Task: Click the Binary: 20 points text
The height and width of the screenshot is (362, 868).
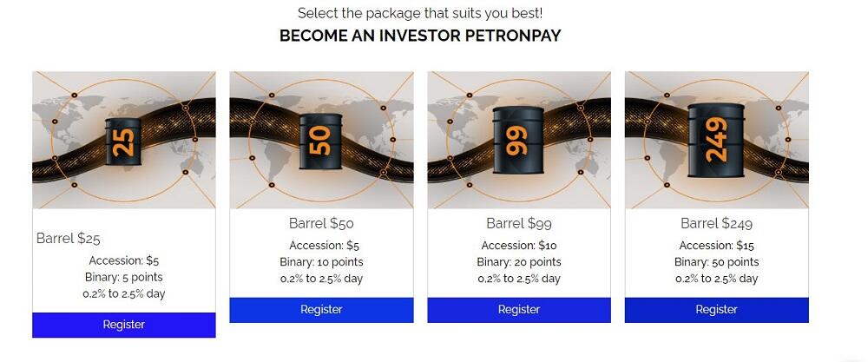Action: 519,262
